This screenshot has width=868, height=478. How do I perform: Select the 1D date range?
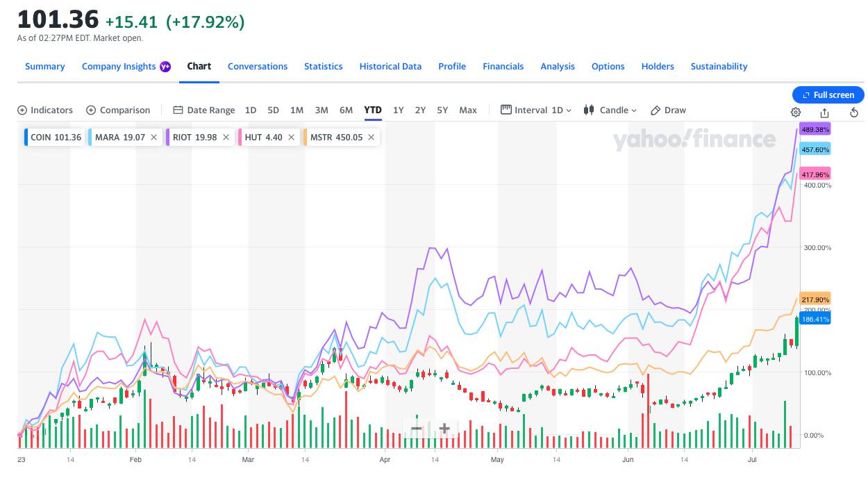tap(251, 110)
